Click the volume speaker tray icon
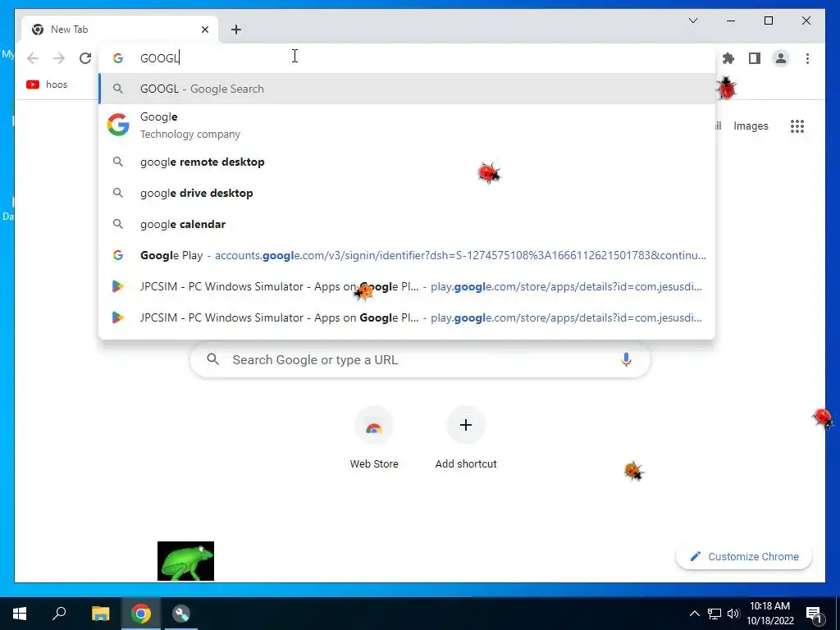This screenshot has height=630, width=840. click(x=733, y=614)
